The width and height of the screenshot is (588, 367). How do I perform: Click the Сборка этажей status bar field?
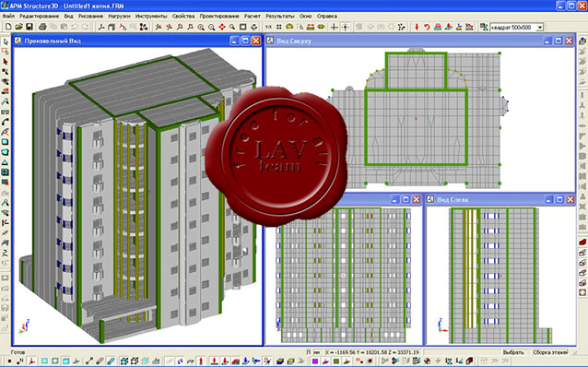[x=550, y=352]
